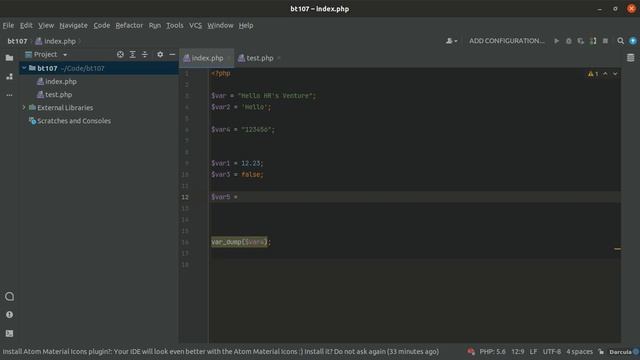Click the Select Opened File target icon
This screenshot has height=360, width=640.
(120, 54)
